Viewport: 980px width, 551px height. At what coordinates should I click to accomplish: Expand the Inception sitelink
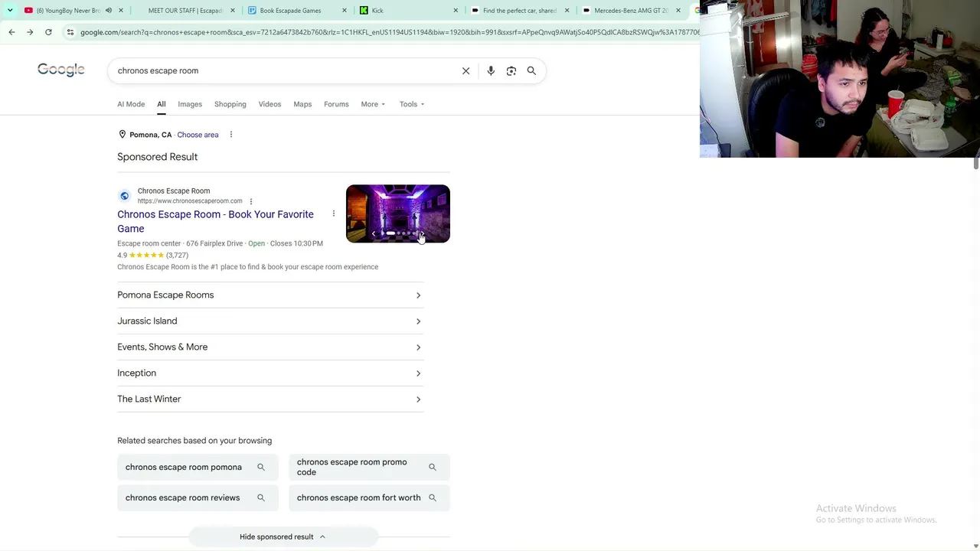[270, 373]
